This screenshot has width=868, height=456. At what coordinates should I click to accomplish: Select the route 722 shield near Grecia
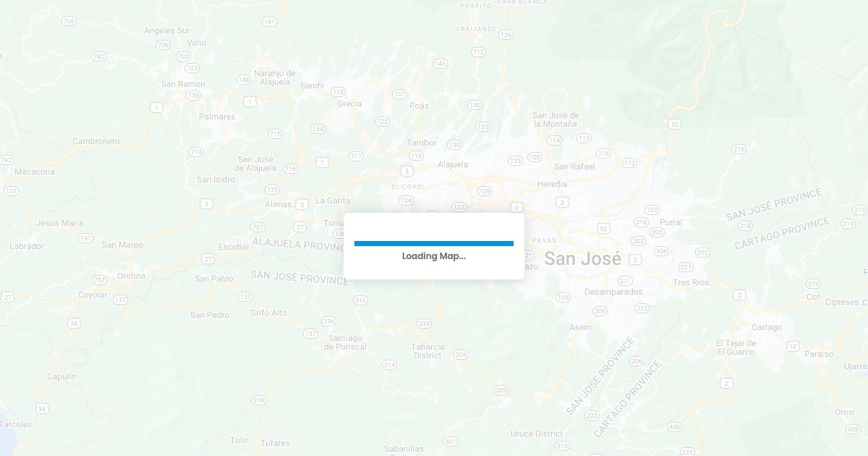pyautogui.click(x=382, y=122)
